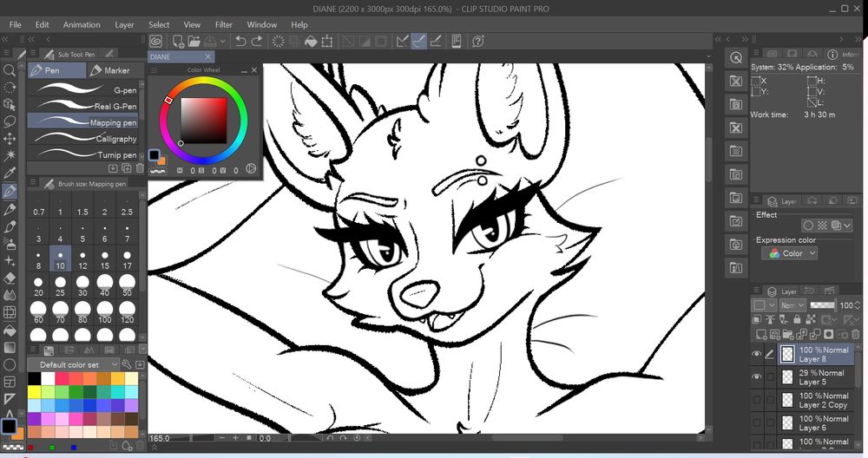868x458 pixels.
Task: Click the New document icon
Action: (x=178, y=41)
